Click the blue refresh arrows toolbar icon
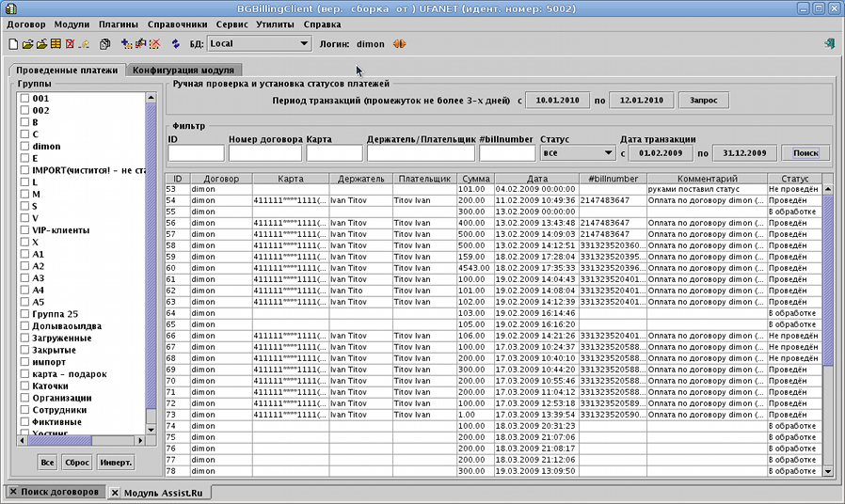 [x=175, y=43]
